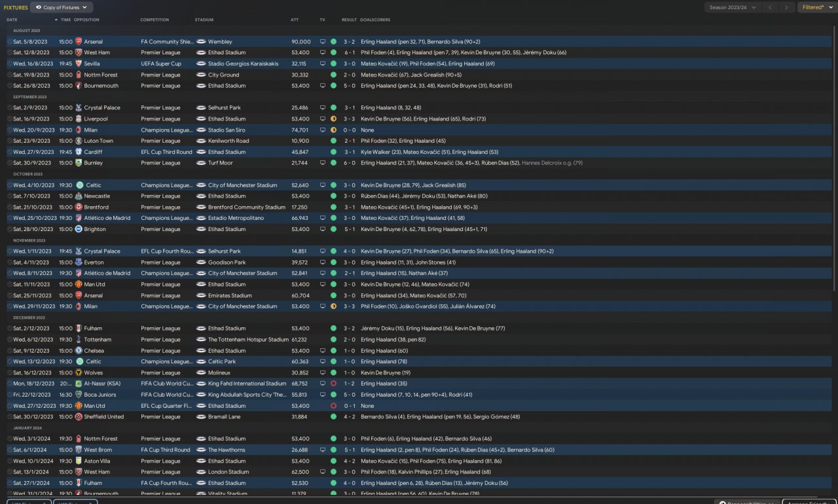Viewport: 838px width, 504px height.
Task: Click the Brighton club badge
Action: coord(79,230)
